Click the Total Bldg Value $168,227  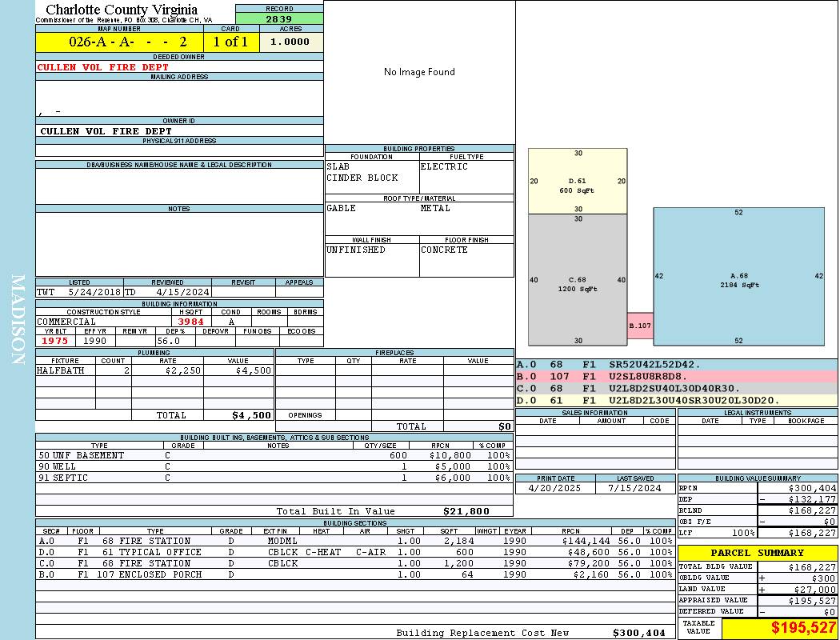tap(812, 567)
